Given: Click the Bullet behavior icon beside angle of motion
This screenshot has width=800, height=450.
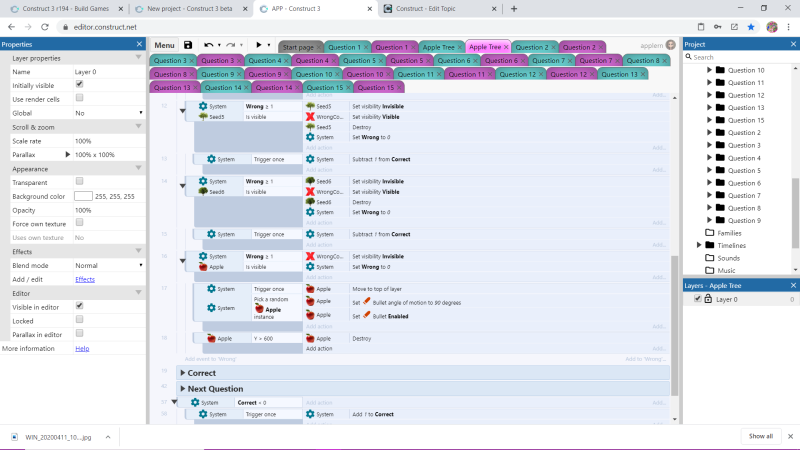Looking at the screenshot, I should pos(366,302).
